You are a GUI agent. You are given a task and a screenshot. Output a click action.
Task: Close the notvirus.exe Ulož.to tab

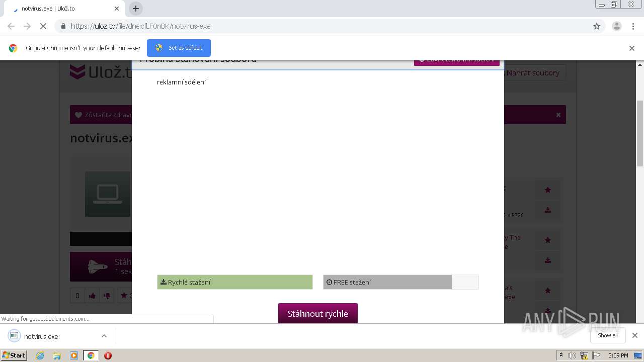point(116,9)
